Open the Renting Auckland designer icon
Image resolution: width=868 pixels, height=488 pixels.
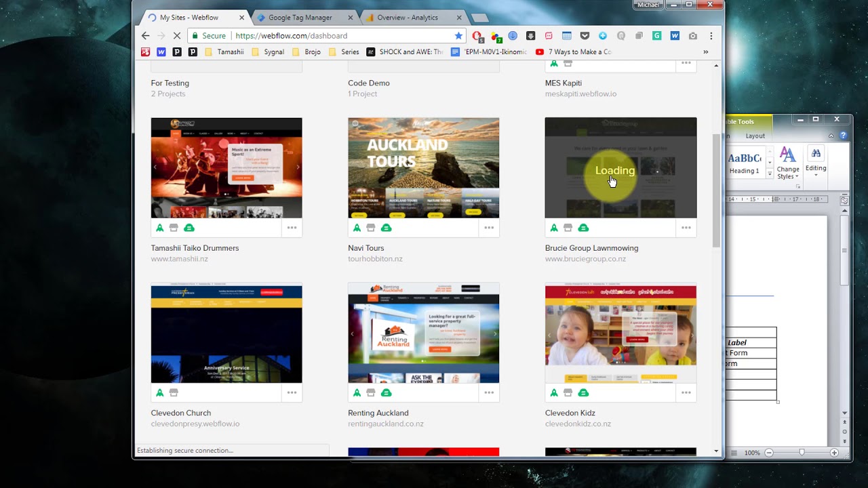pos(357,392)
